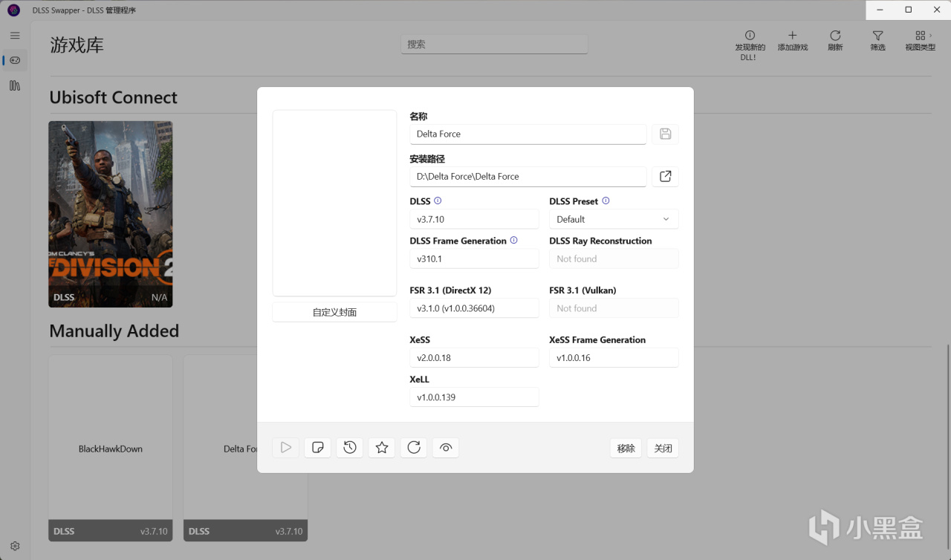Click the Manually Added section heading
Image resolution: width=951 pixels, height=560 pixels.
[114, 331]
